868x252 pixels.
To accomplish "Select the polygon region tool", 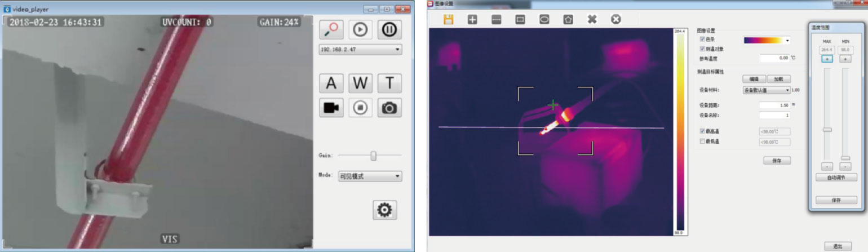I will tap(568, 19).
